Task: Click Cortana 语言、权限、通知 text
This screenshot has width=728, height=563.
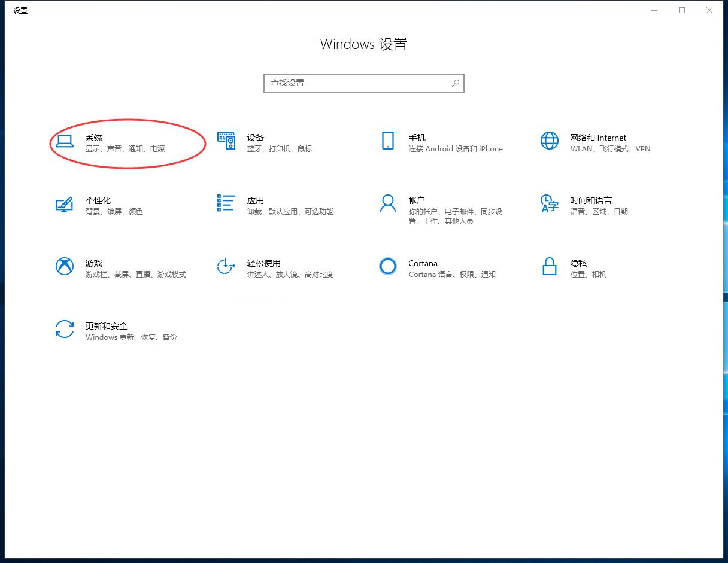Action: 452,275
